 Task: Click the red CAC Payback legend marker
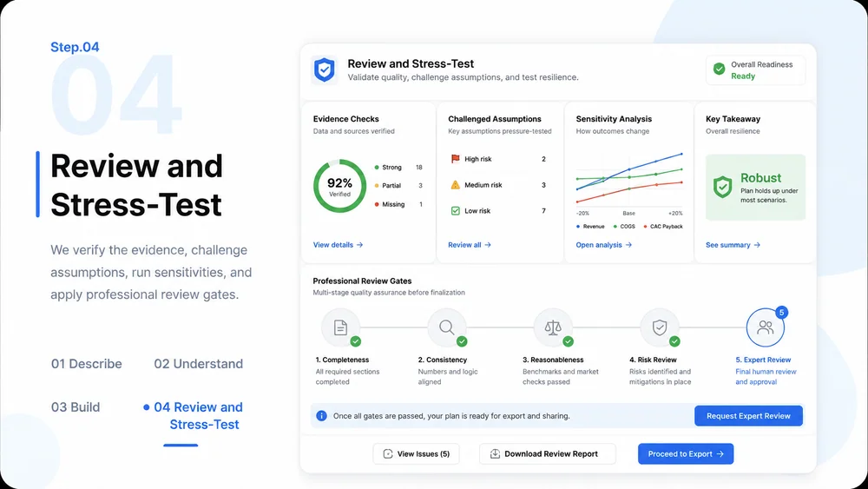tap(646, 227)
